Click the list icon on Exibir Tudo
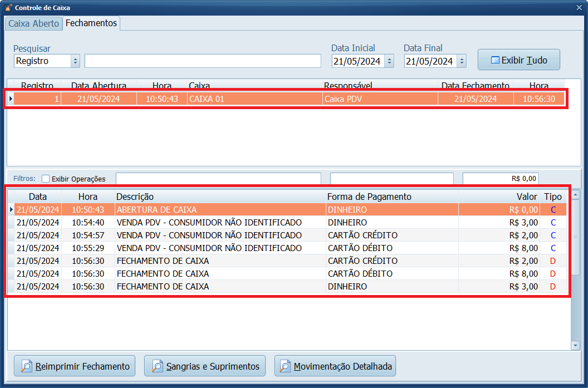 point(494,60)
